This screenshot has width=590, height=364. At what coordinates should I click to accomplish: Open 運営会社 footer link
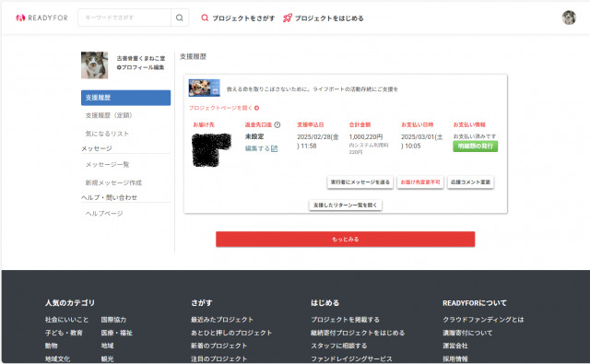point(455,346)
